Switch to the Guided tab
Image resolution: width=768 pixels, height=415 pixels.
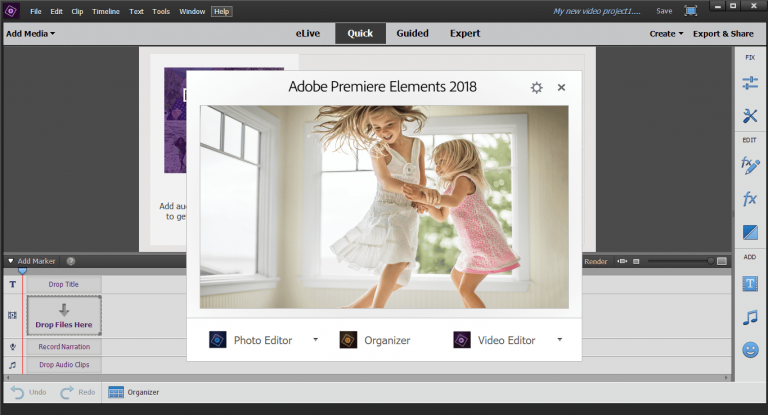tap(412, 33)
